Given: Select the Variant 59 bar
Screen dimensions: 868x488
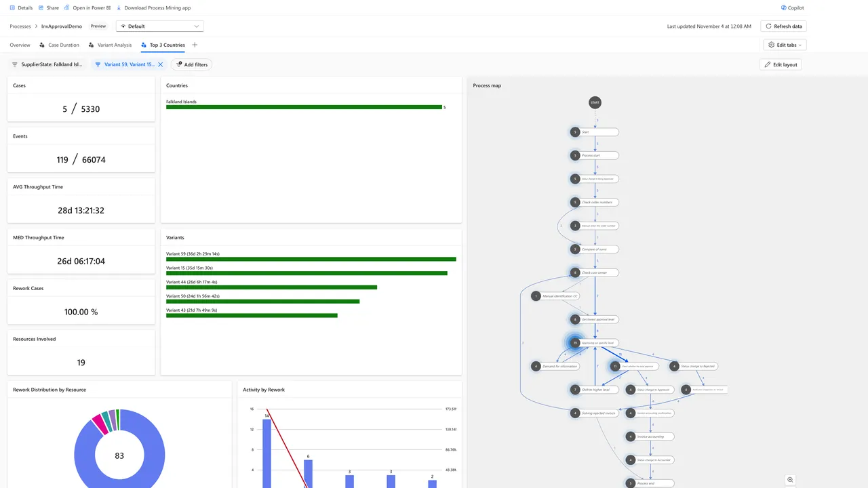Looking at the screenshot, I should pos(311,259).
